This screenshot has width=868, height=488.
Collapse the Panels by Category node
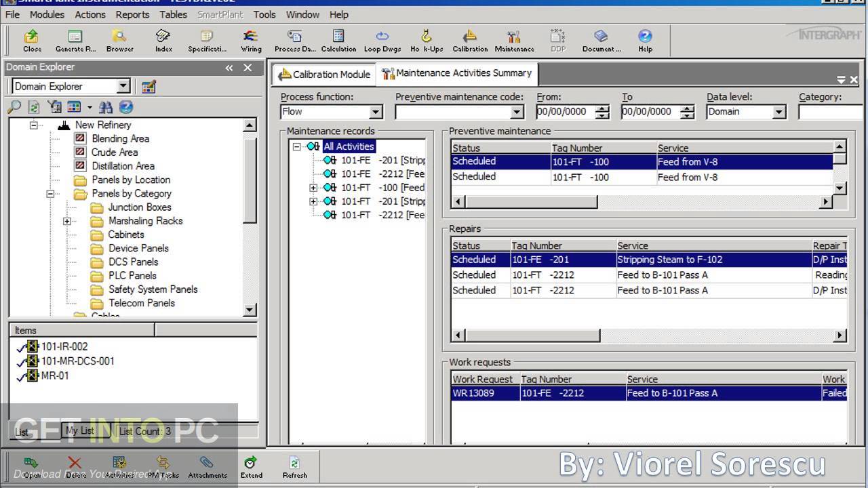pos(50,193)
